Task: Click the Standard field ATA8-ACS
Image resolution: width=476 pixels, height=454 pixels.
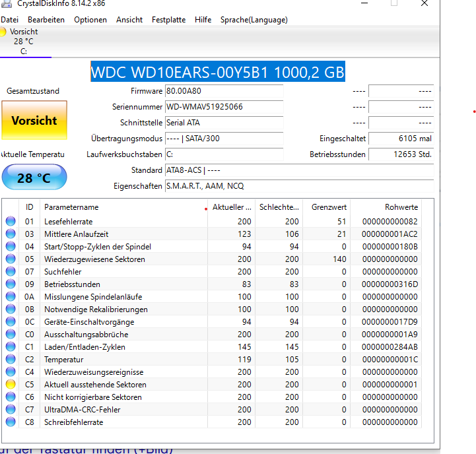Action: (299, 170)
